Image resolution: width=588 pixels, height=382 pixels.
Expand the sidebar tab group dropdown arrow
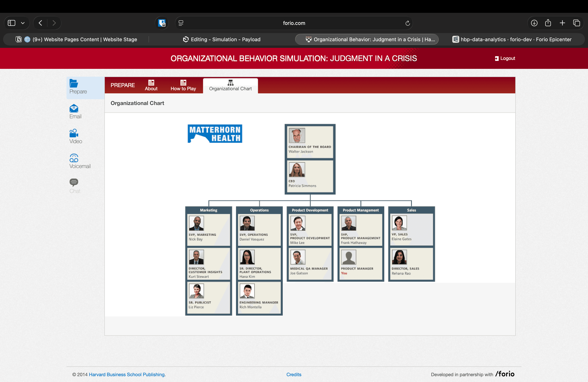tap(23, 23)
